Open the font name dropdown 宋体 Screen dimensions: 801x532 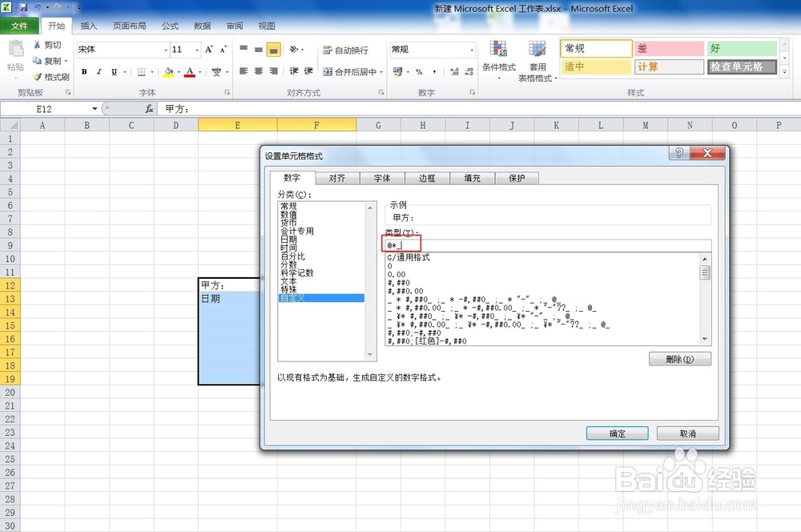pyautogui.click(x=166, y=50)
